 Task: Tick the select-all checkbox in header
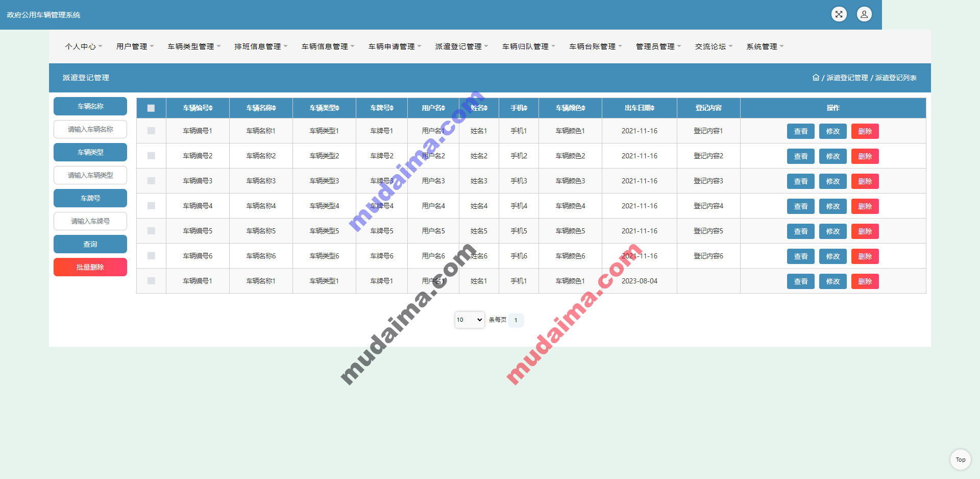click(151, 108)
